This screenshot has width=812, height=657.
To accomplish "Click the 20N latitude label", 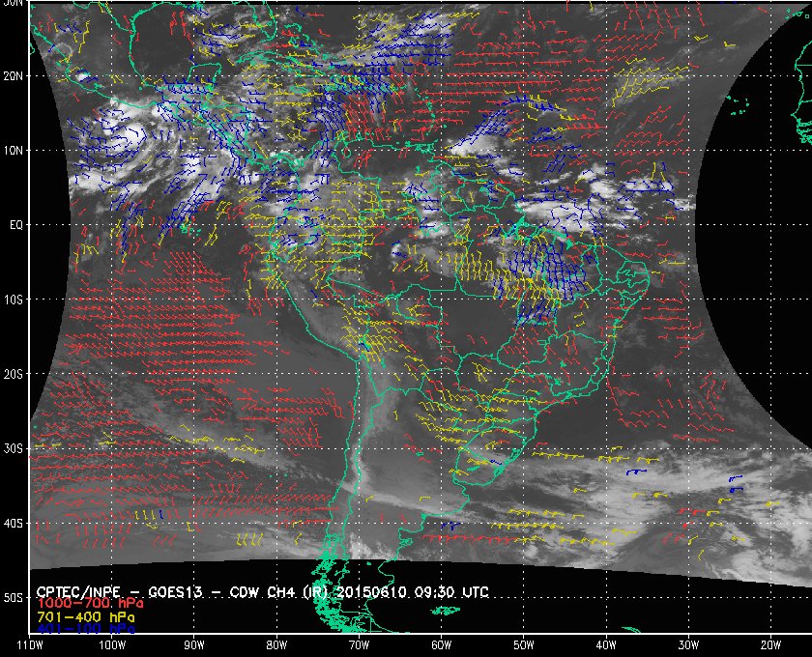I will [13, 76].
